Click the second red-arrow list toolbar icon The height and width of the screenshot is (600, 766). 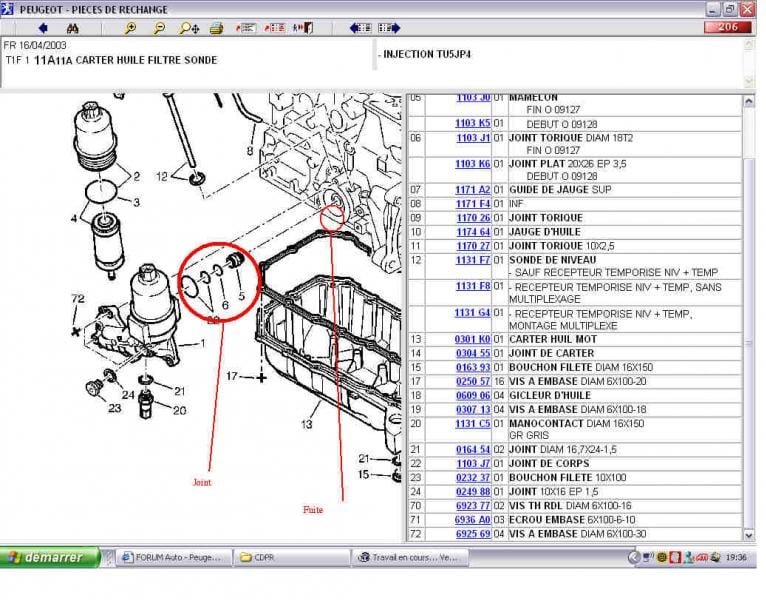[275, 28]
